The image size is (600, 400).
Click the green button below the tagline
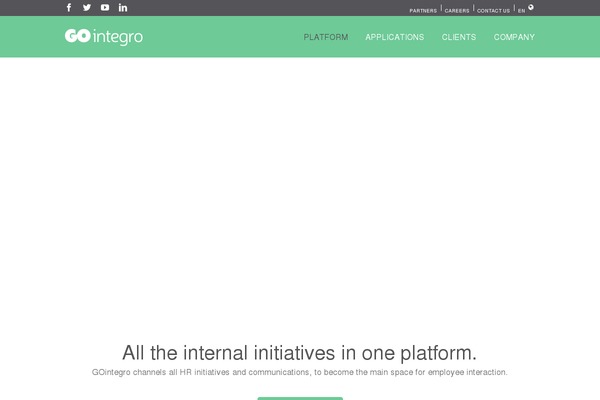[x=300, y=398]
